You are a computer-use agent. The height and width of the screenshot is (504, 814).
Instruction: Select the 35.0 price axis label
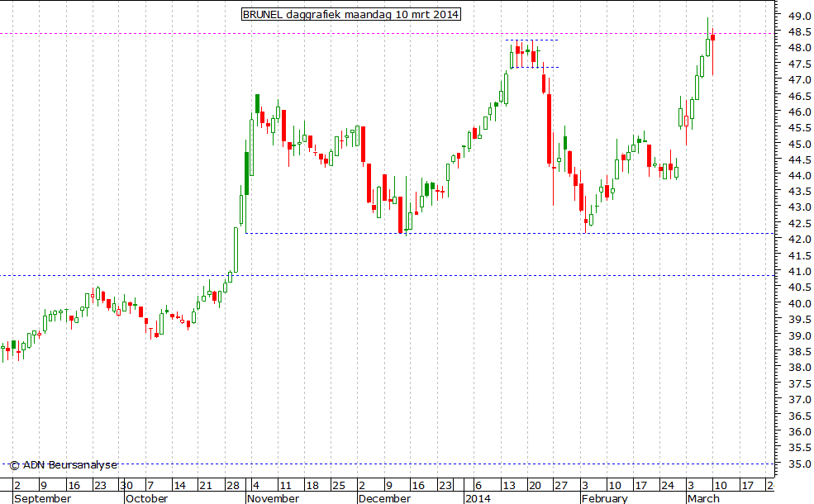click(799, 464)
